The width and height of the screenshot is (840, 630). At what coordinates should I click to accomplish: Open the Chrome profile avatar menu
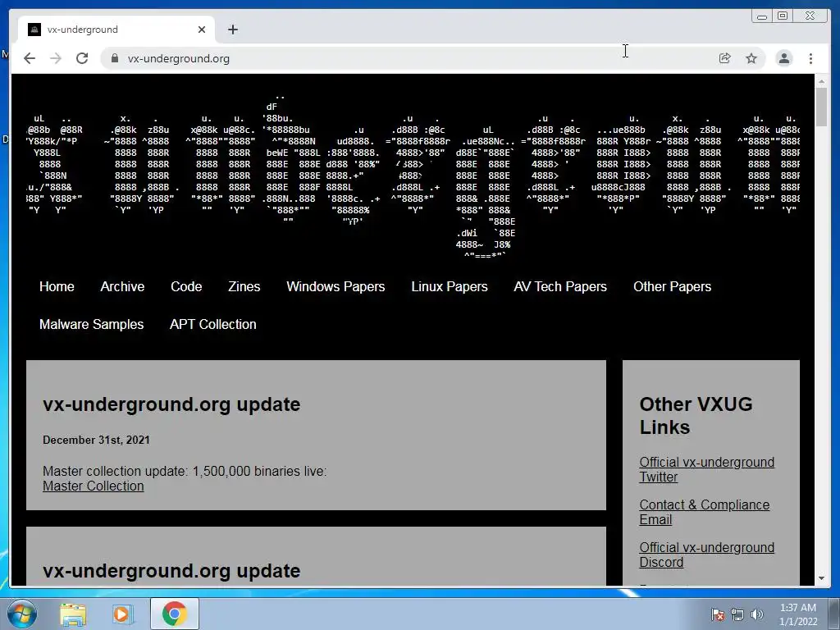click(x=783, y=58)
